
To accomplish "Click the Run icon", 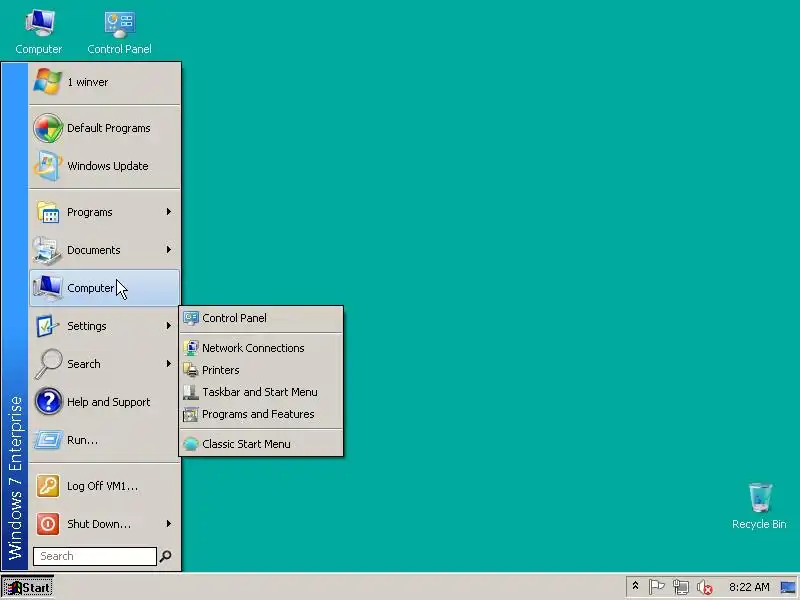I will point(48,440).
